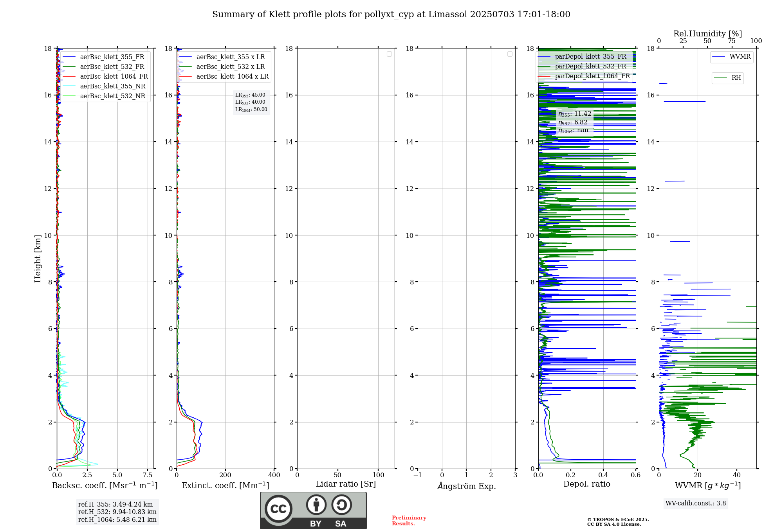Image resolution: width=783 pixels, height=532 pixels.
Task: Click the η1064: nan annotation
Action: coord(573,130)
